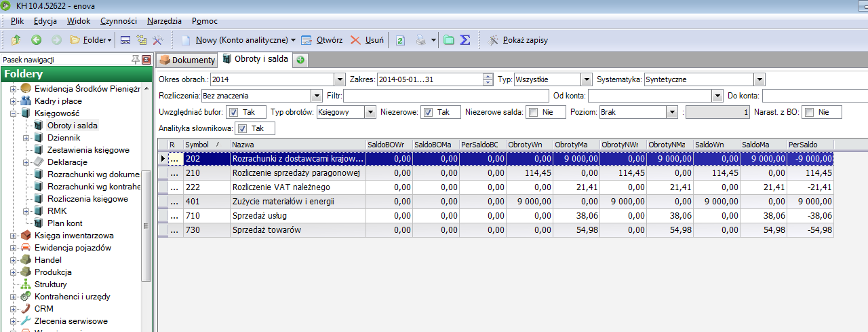Click the Zakres date range field
The image size is (868, 332).
(x=429, y=79)
